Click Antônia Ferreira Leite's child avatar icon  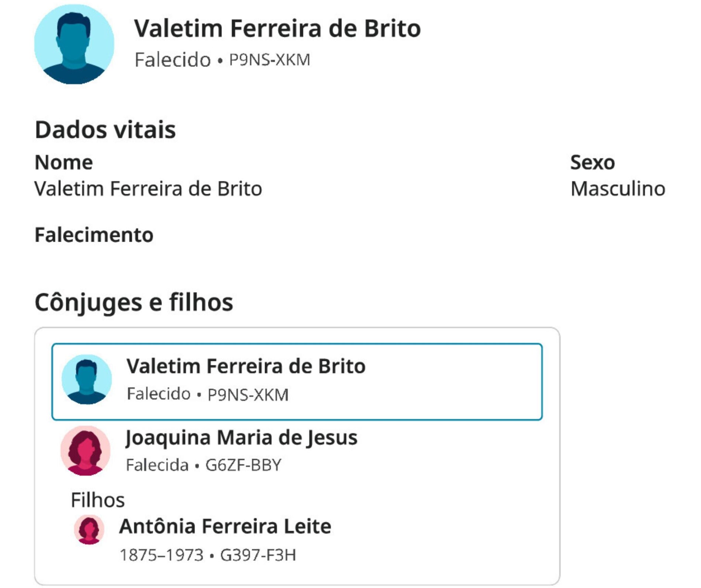coord(89,530)
